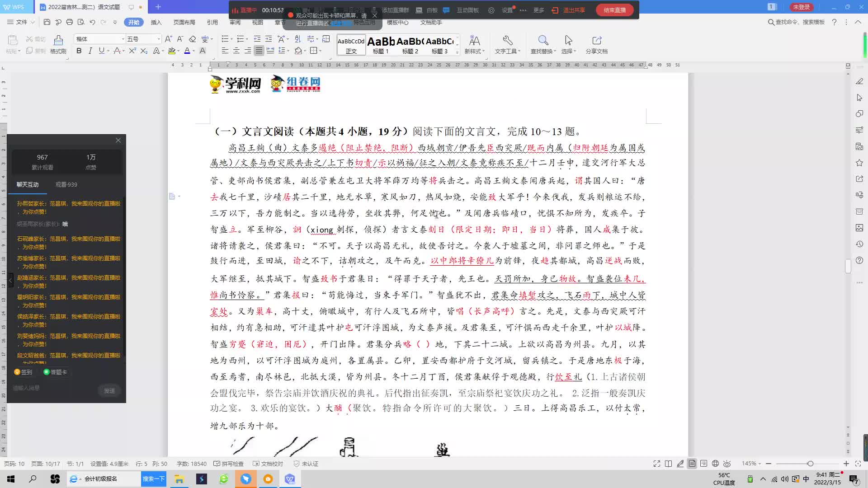Align text left
This screenshot has height=488, width=868.
(225, 51)
